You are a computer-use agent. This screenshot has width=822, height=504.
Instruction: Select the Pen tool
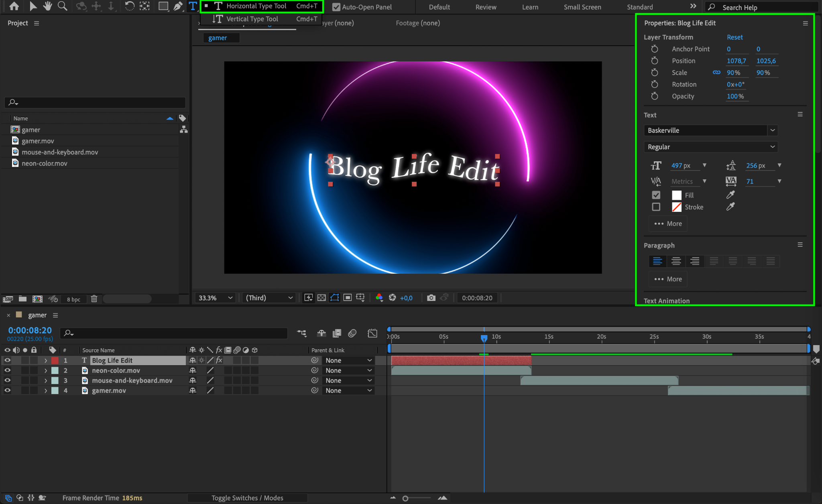coord(178,6)
